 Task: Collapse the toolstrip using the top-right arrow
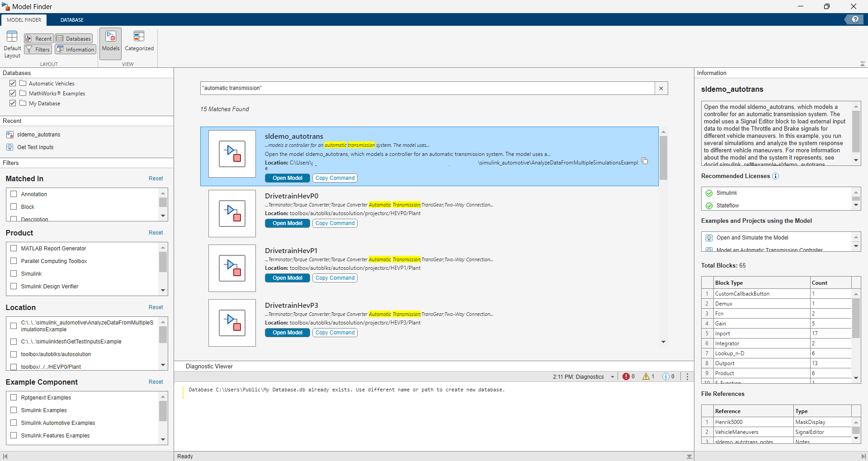pos(862,64)
